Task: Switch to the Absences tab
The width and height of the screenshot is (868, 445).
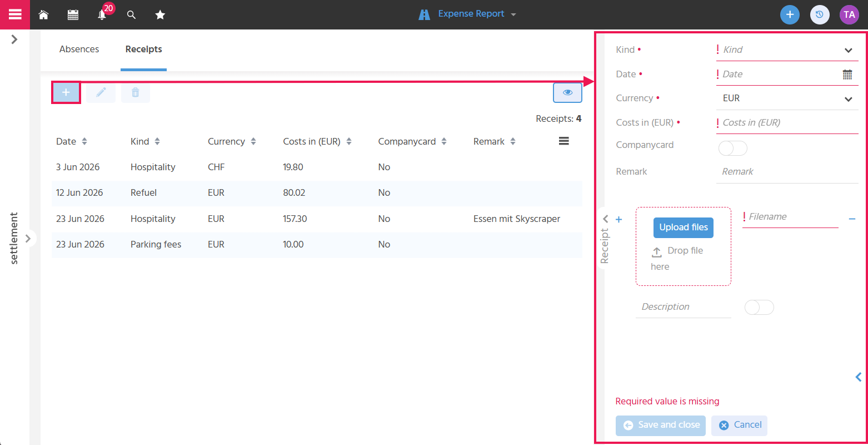Action: tap(79, 50)
